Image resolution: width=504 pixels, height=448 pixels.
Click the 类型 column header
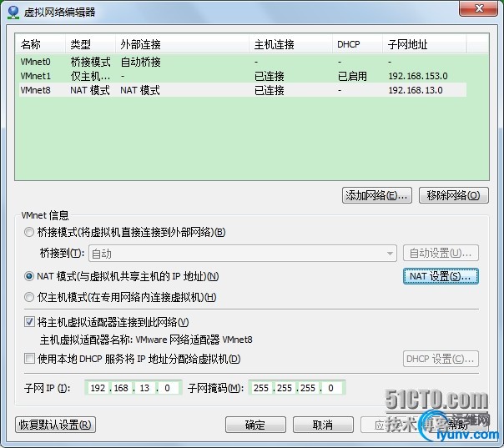91,44
